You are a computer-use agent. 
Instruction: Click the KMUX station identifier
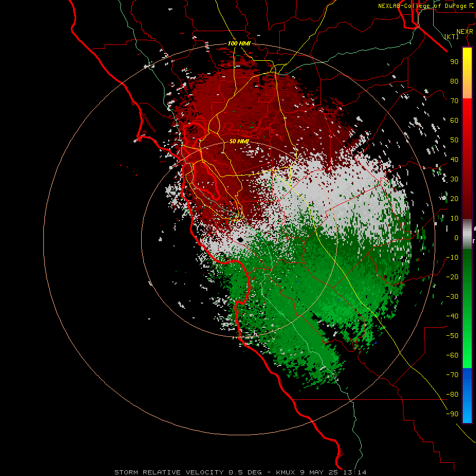tap(286, 472)
